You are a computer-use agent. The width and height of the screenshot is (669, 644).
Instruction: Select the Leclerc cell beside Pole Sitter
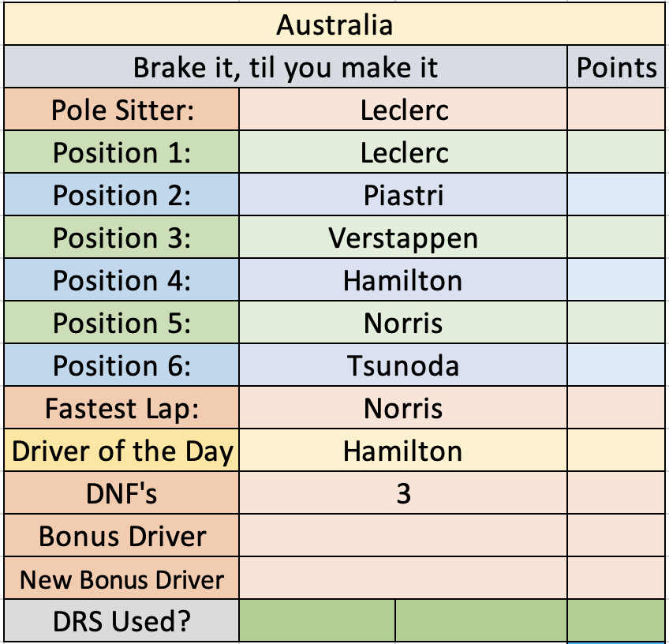(x=403, y=109)
